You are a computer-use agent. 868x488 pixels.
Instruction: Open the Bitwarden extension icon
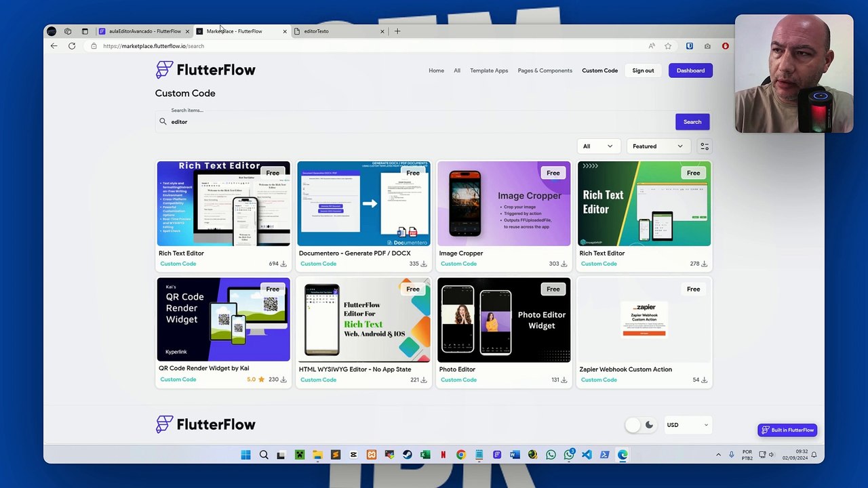690,46
